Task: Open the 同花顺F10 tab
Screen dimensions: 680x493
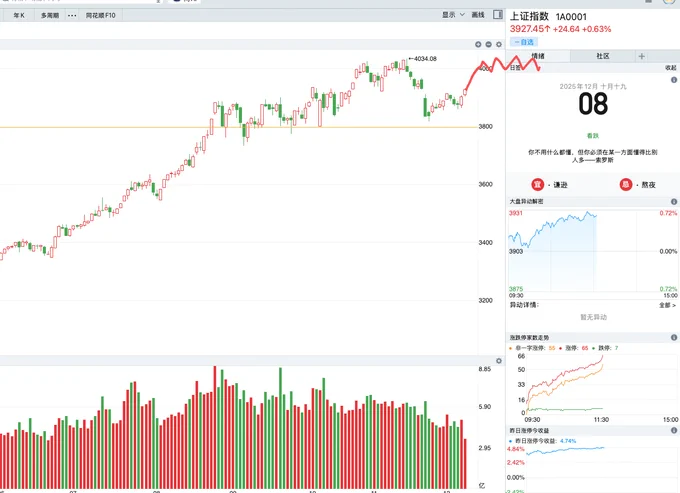Action: click(x=101, y=15)
